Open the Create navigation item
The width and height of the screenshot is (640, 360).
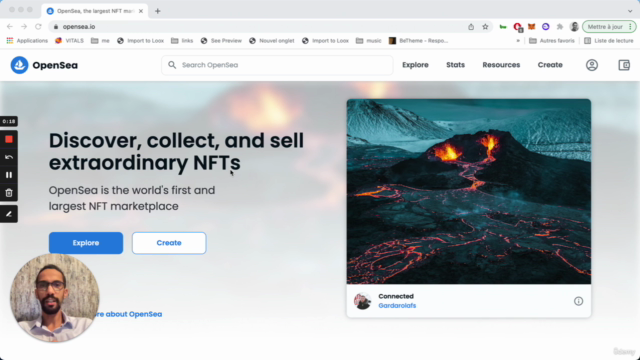tap(550, 65)
